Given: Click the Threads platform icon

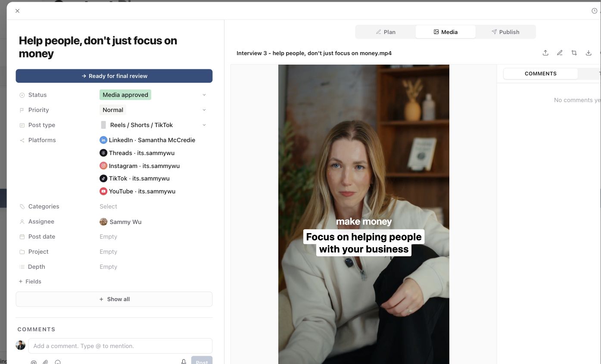Looking at the screenshot, I should coord(103,153).
